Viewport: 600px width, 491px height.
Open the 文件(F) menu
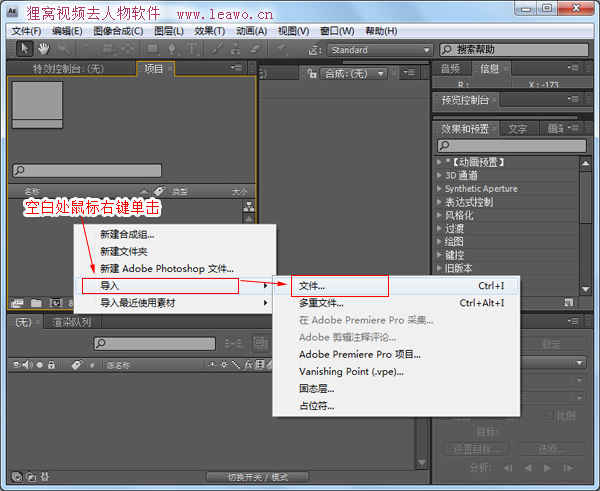[26, 31]
